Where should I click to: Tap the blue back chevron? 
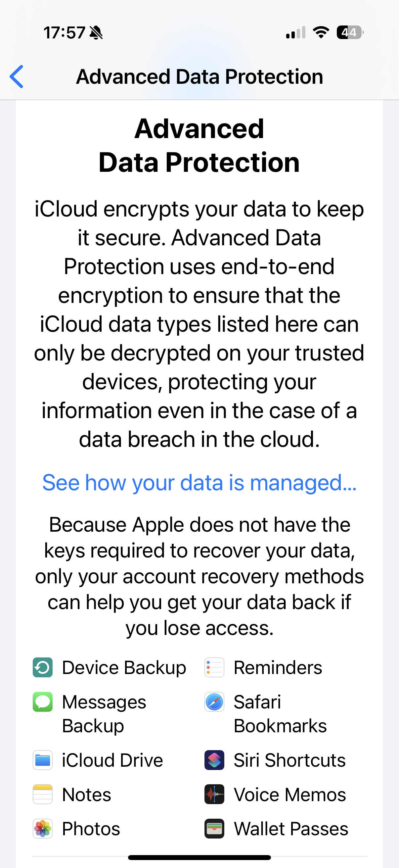(x=17, y=76)
